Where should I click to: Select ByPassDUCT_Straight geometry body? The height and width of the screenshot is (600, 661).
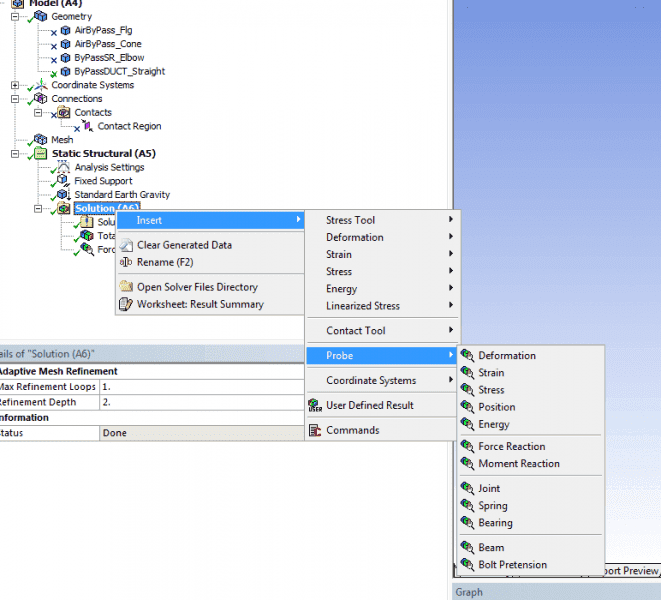click(x=119, y=71)
